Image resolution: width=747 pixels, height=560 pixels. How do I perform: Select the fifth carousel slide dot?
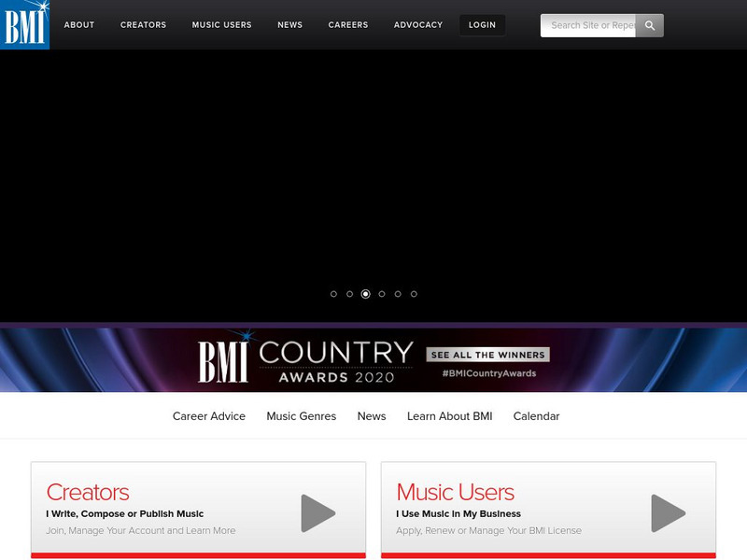(x=398, y=294)
